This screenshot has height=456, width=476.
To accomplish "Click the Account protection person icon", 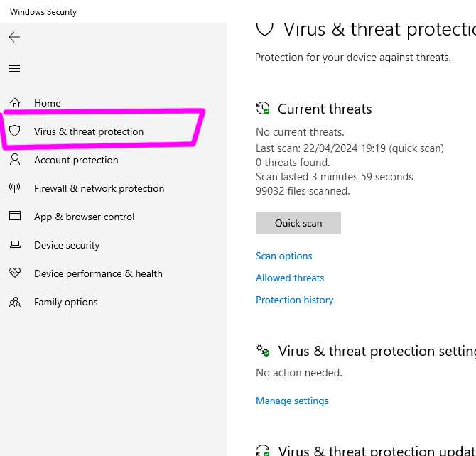I will (x=15, y=160).
